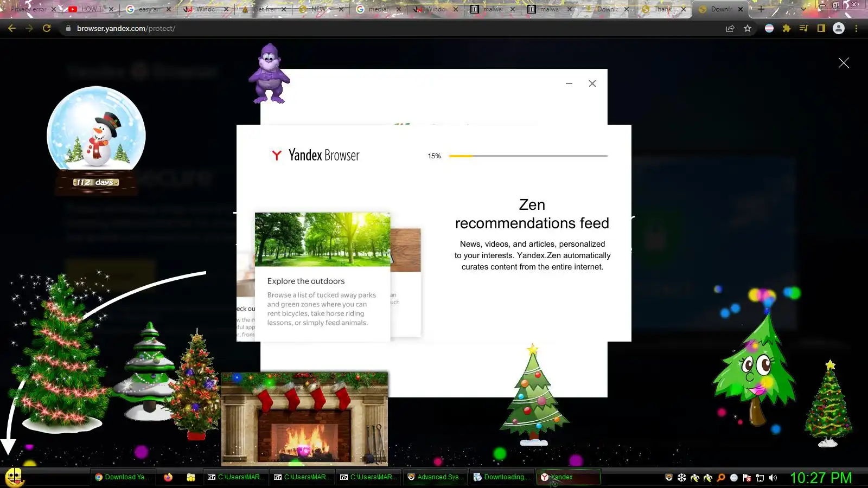Image resolution: width=868 pixels, height=488 pixels.
Task: Click the installer progress bar at 15%
Action: (x=528, y=156)
